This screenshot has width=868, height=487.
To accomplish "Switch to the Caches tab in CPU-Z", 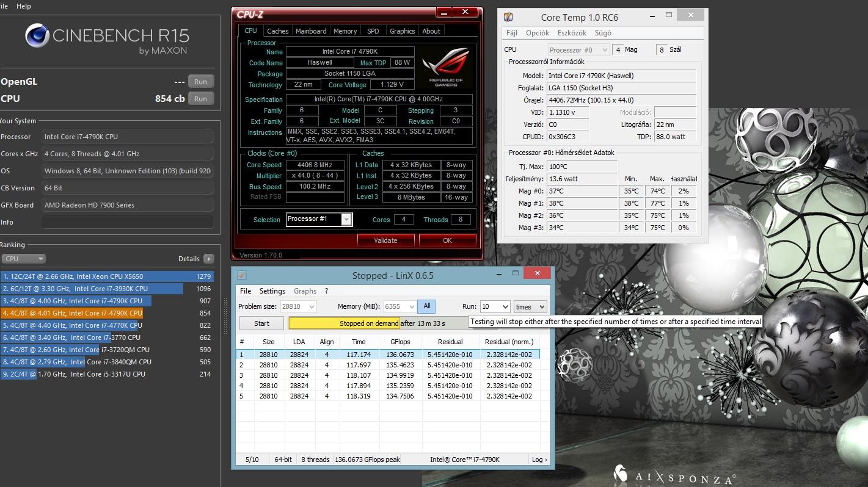I will click(x=277, y=31).
